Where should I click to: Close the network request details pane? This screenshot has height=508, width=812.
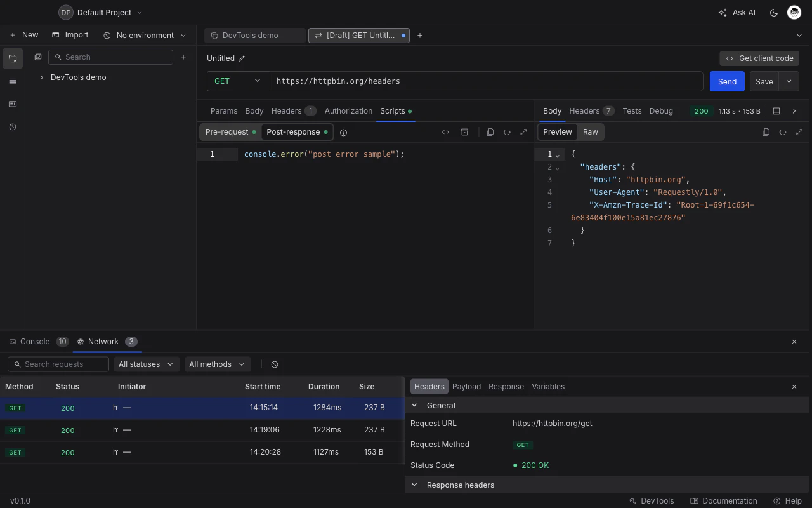tap(794, 387)
